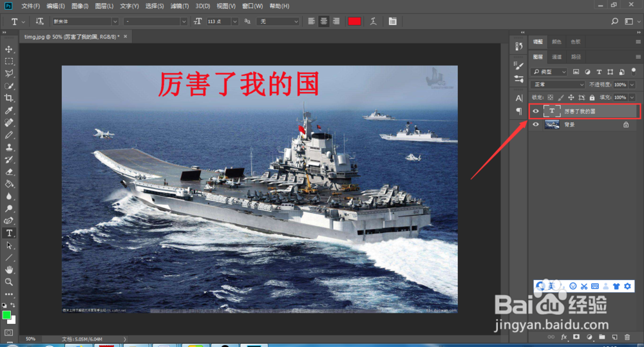
Task: Click the Create New Layer icon
Action: [x=614, y=337]
